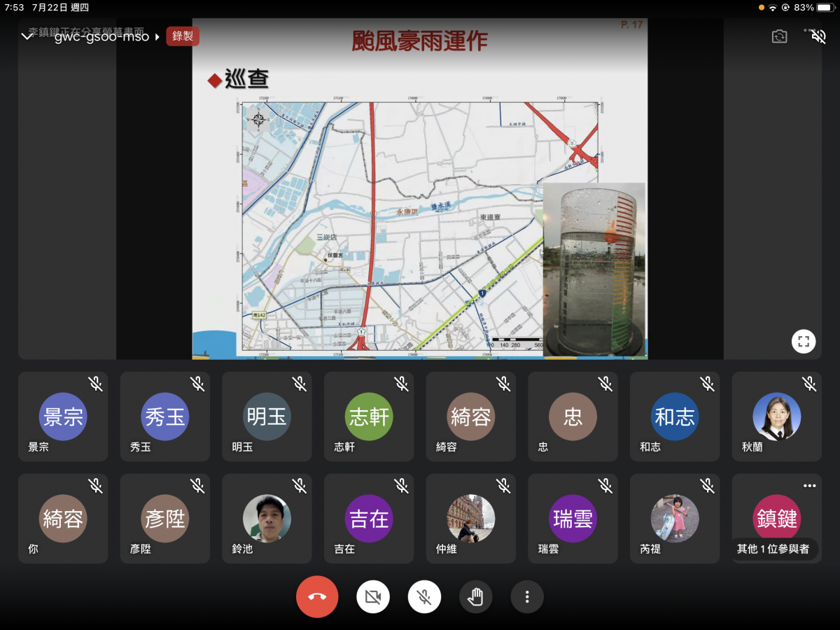Expand presentation to full screen

pos(804,342)
